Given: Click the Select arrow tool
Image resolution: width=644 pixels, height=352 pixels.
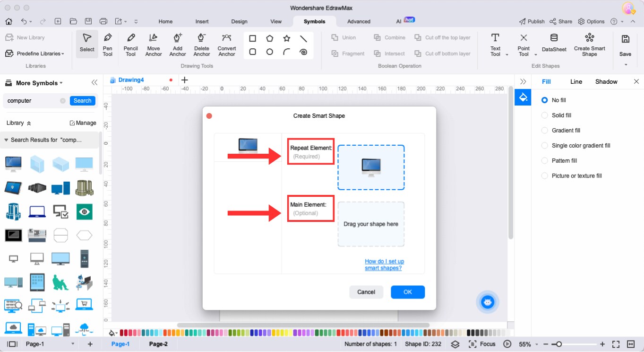Looking at the screenshot, I should [x=87, y=44].
